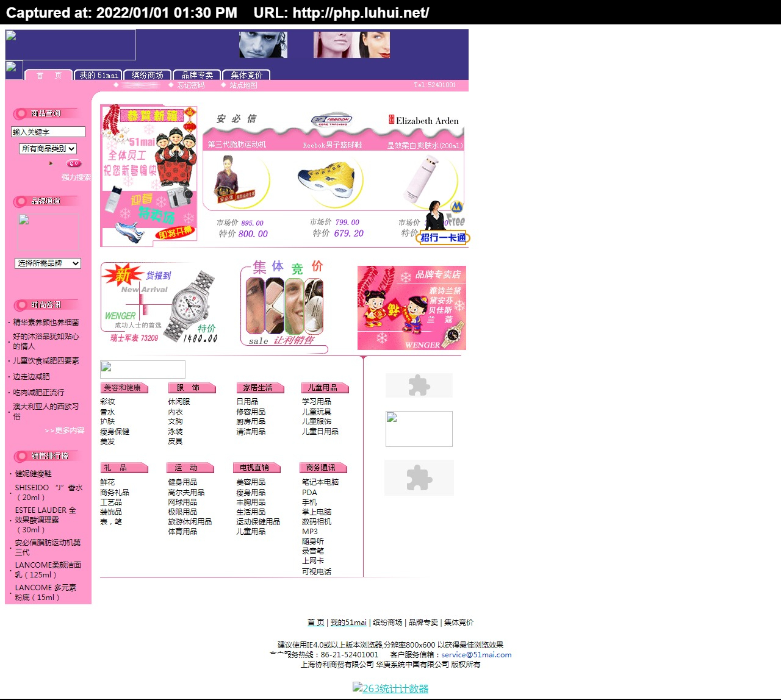
Task: Open the New Year greeting promo banner
Action: click(149, 174)
